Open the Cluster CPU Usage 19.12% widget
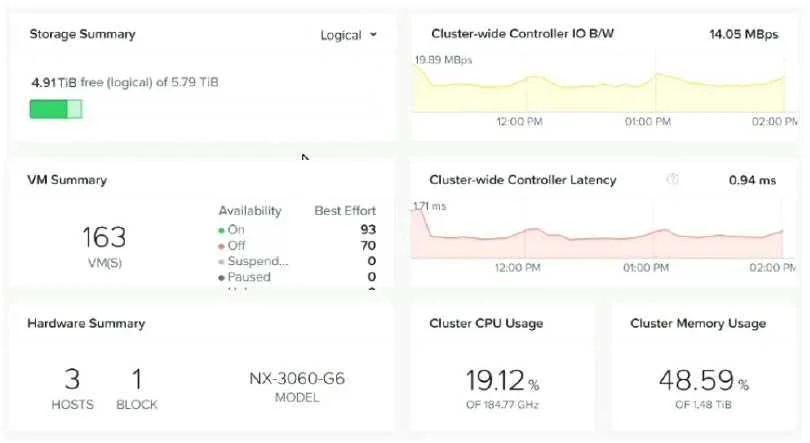 (502, 367)
